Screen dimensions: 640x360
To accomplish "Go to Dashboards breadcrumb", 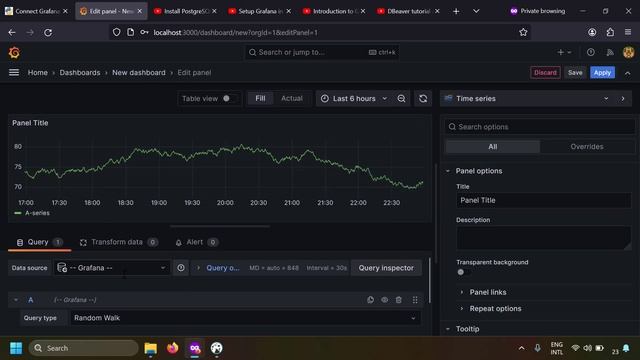I will click(80, 73).
